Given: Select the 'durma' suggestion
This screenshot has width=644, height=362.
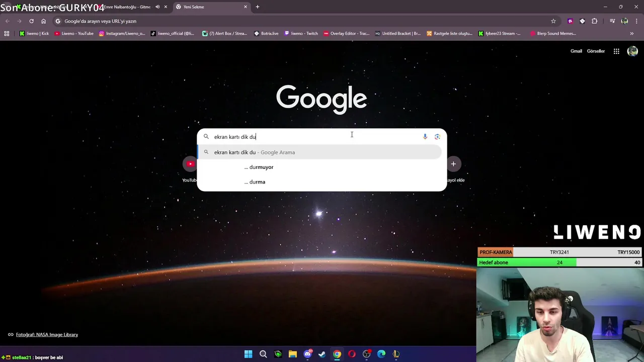Looking at the screenshot, I should [319, 182].
